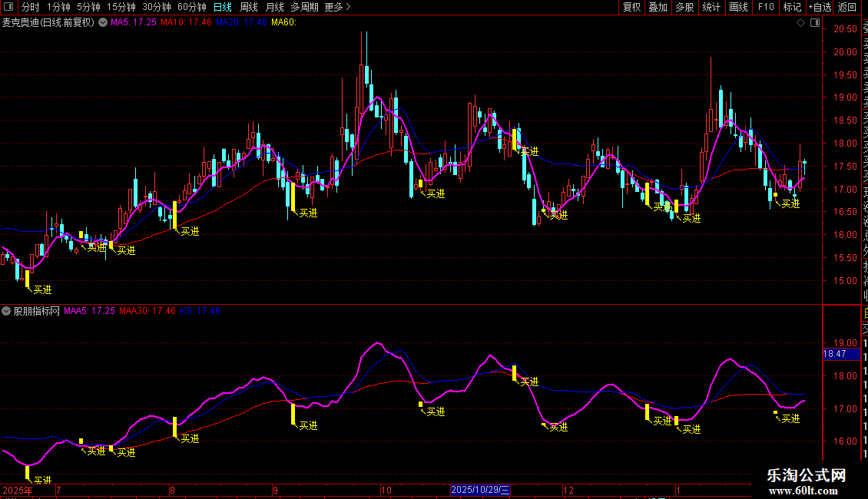
Task: Click the diamond icon at chart top right
Action: [800, 23]
